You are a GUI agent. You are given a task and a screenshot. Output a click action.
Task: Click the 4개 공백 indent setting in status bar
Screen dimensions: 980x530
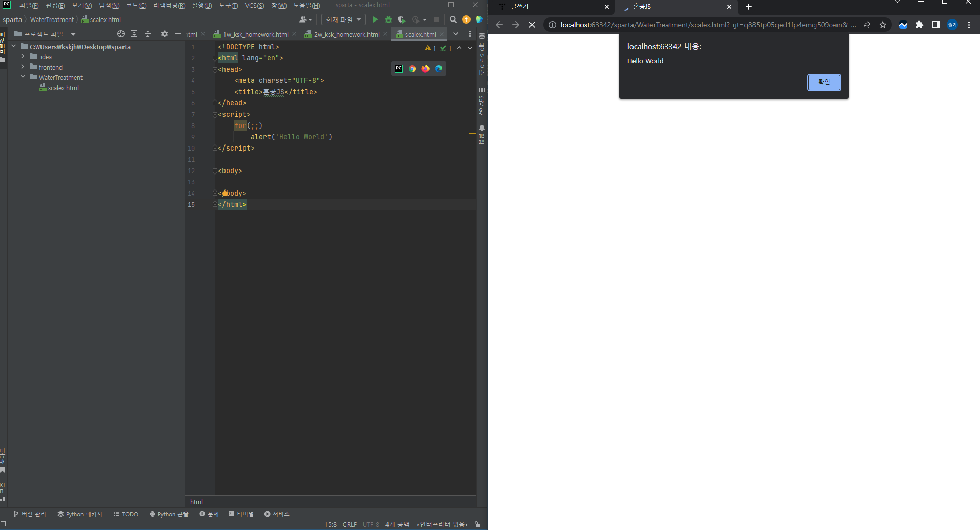coord(397,524)
